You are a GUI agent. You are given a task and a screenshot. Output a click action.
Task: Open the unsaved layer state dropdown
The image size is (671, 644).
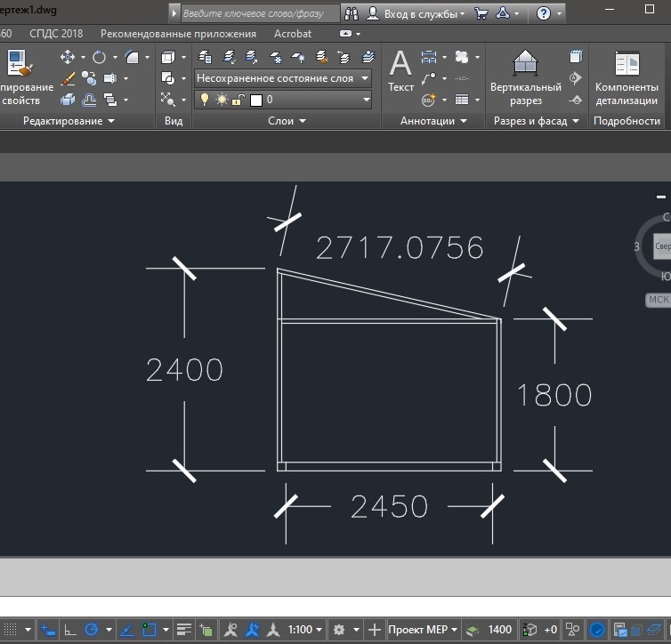coord(282,78)
